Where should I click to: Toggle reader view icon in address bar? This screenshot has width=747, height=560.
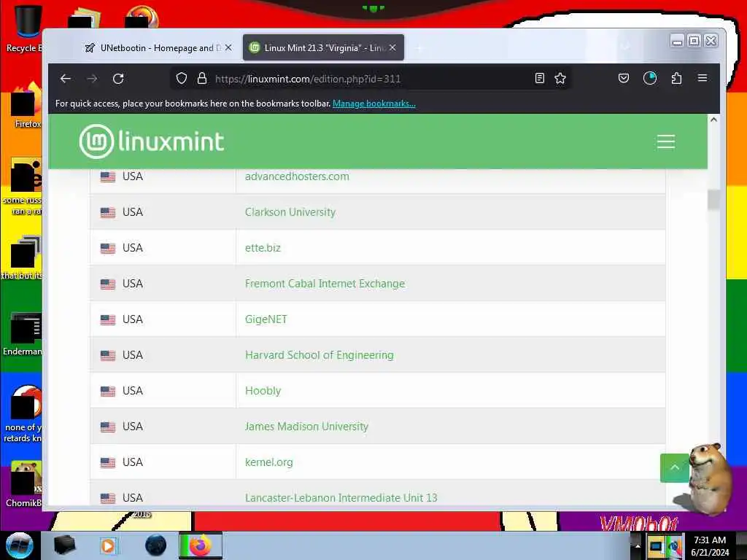pyautogui.click(x=539, y=79)
